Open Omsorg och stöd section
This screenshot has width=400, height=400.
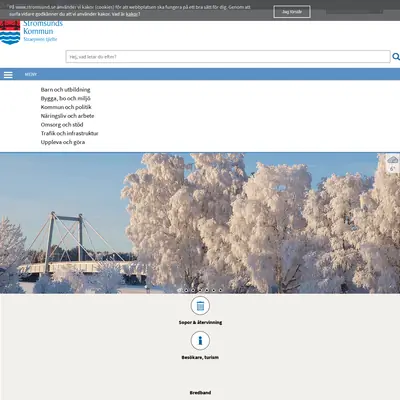(62, 124)
